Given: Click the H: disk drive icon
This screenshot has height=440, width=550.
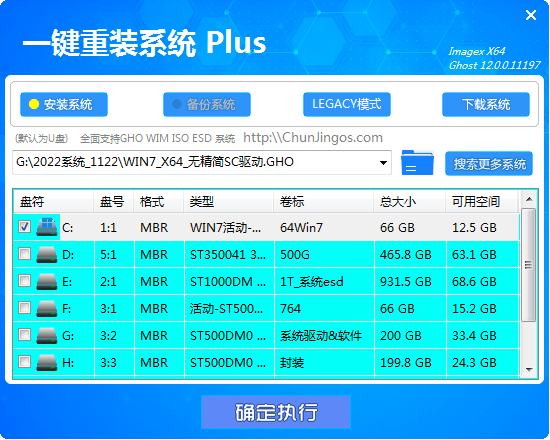Looking at the screenshot, I should coord(47,363).
